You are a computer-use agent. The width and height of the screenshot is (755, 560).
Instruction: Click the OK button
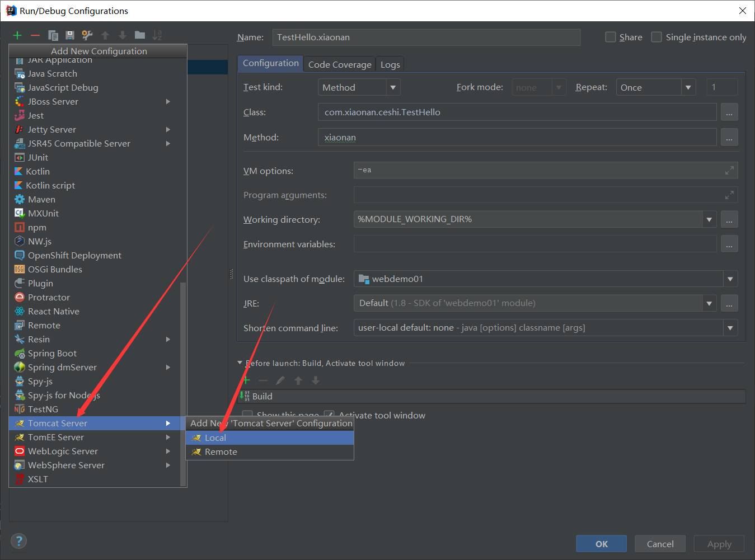[x=602, y=544]
